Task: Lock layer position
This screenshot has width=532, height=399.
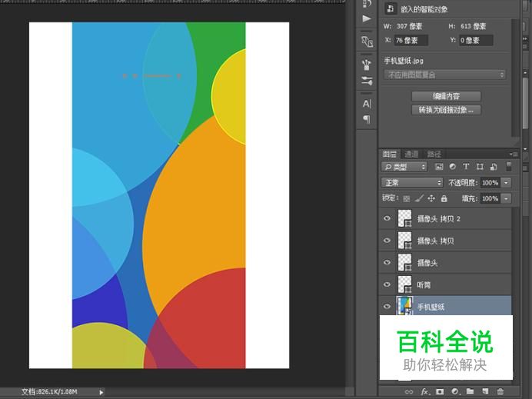Action: pyautogui.click(x=431, y=198)
